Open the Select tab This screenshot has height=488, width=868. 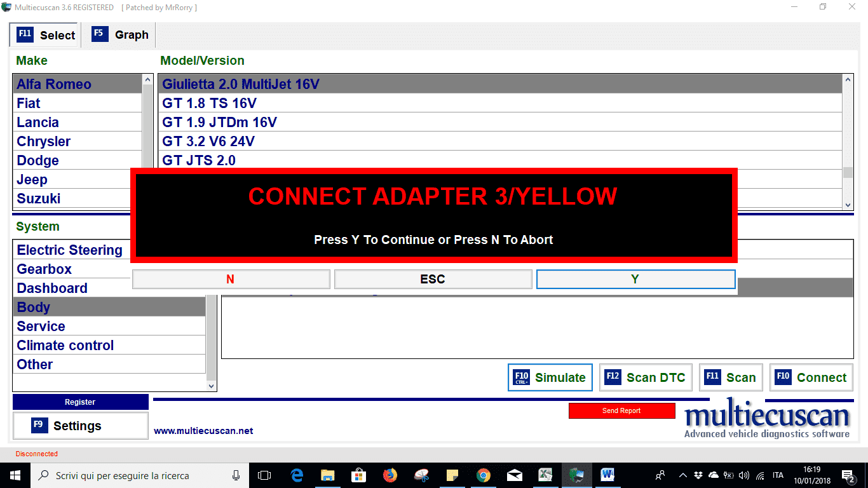click(46, 35)
